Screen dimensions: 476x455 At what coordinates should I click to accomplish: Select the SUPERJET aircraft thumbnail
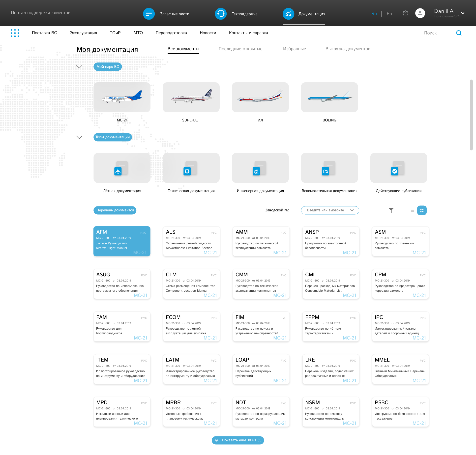click(x=191, y=97)
